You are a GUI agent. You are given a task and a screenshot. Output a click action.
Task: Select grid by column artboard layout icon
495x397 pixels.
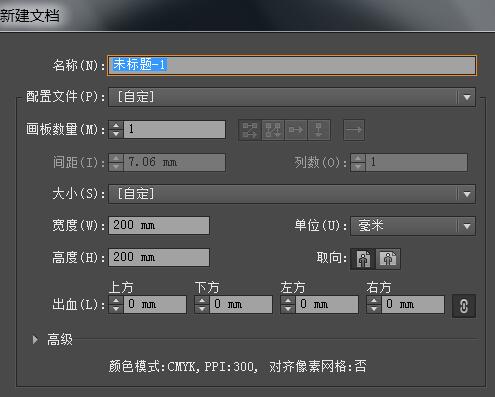[273, 130]
